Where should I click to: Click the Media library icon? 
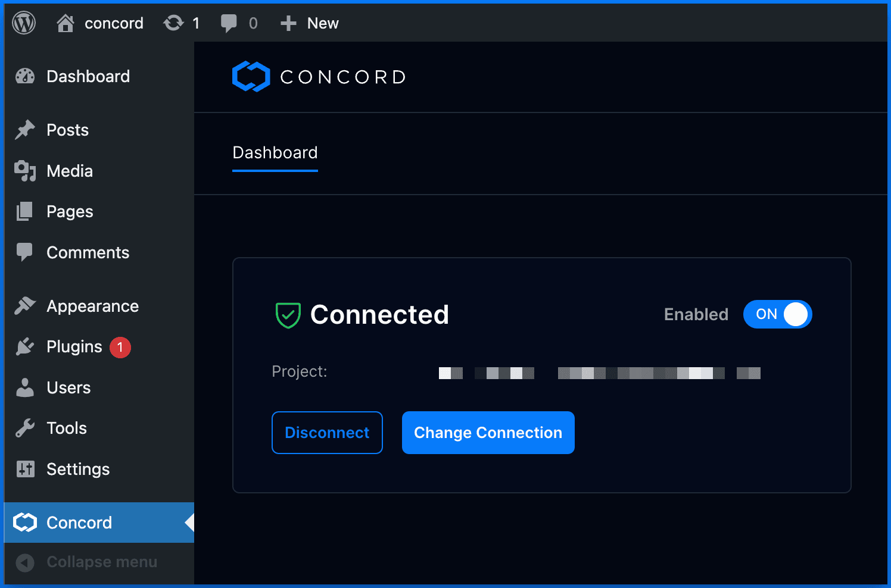click(x=25, y=171)
